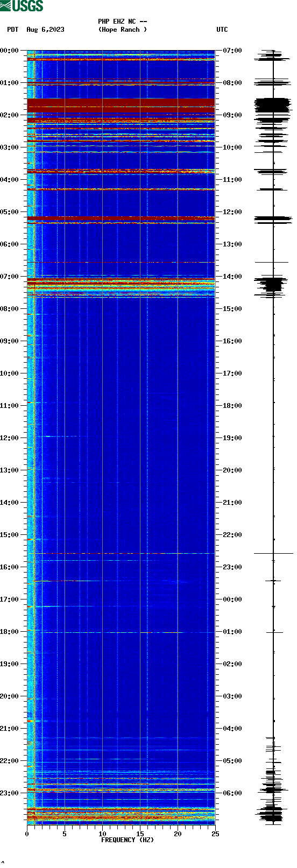Click the '10:00' UTC time label
Image resolution: width=297 pixels, height=868 pixels.
click(x=232, y=147)
